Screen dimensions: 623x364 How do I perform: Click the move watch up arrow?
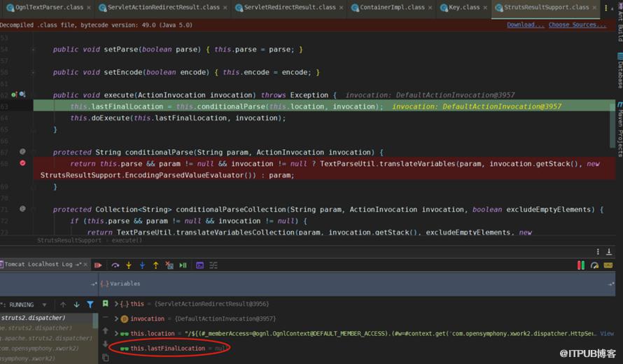click(x=105, y=330)
